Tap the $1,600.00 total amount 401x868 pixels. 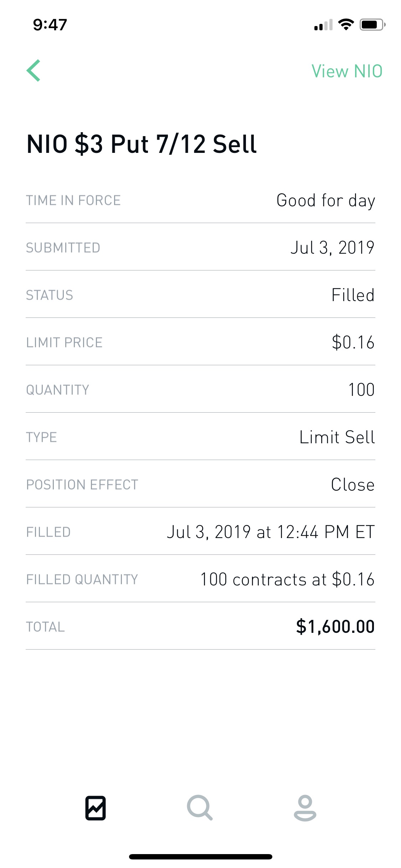[x=335, y=627]
